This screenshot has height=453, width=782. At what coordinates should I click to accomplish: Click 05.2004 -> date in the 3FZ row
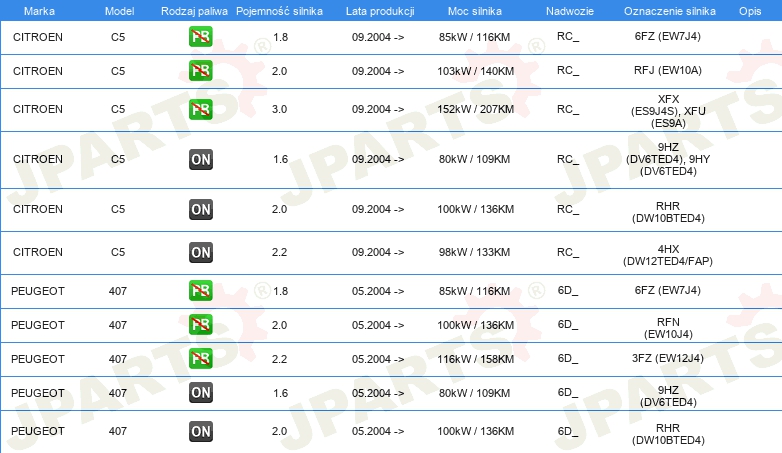coord(378,359)
